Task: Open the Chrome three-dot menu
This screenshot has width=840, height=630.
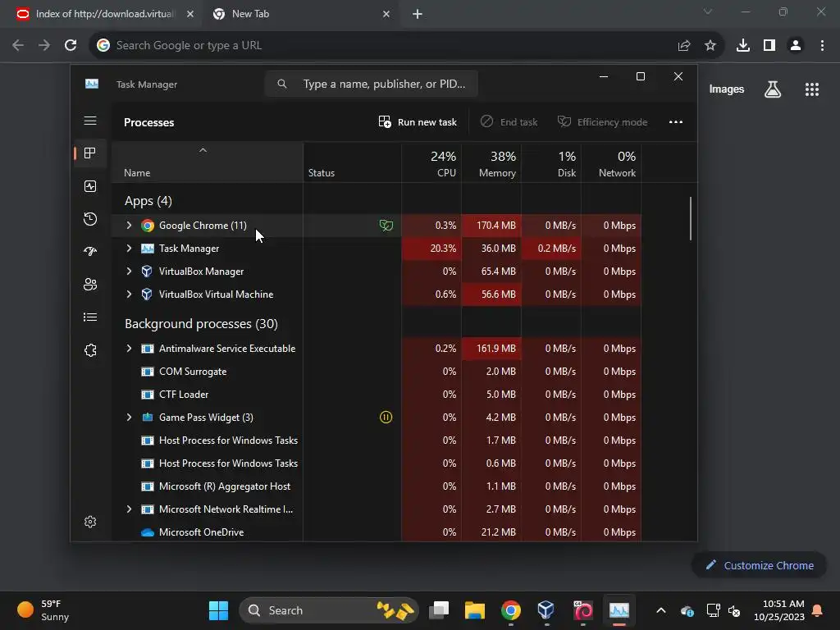Action: coord(822,46)
